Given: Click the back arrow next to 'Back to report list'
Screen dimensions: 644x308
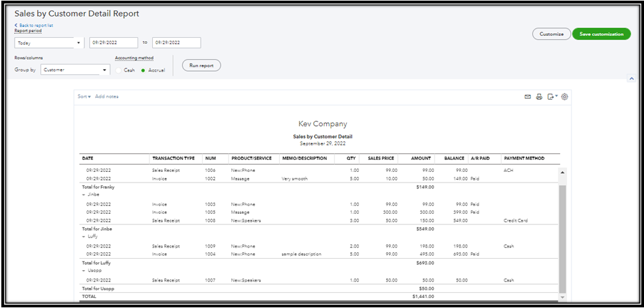Looking at the screenshot, I should (x=16, y=25).
